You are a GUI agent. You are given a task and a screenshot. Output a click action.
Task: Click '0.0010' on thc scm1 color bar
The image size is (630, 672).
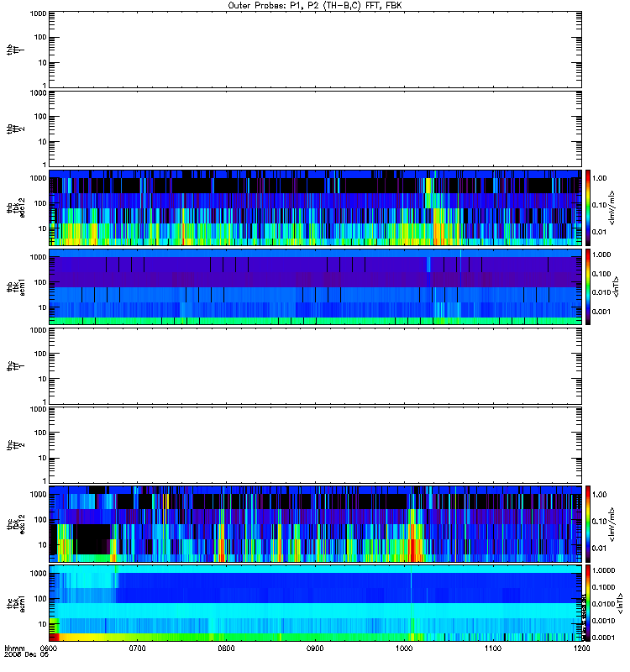click(x=603, y=621)
